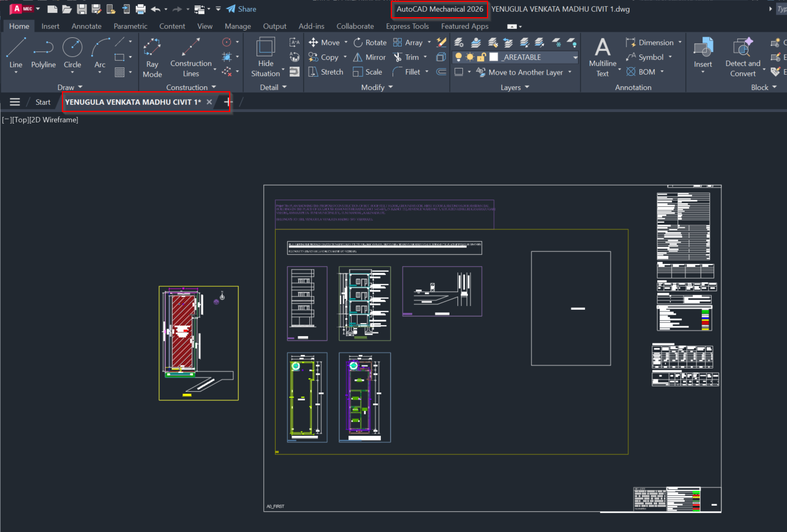Open the file tabs hamburger menu

(15, 102)
